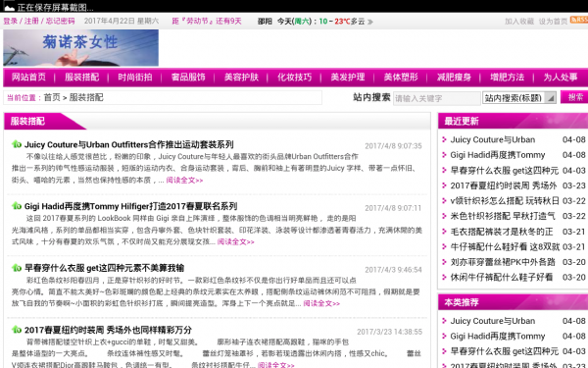The image size is (588, 368).
Task: Open 减肥瘦身 in the navigation bar
Action: (454, 77)
